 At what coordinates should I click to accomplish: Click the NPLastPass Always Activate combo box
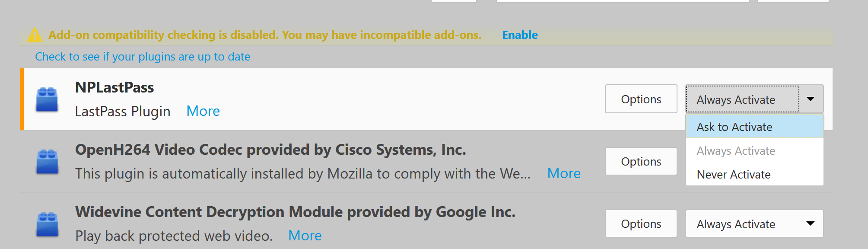[754, 99]
